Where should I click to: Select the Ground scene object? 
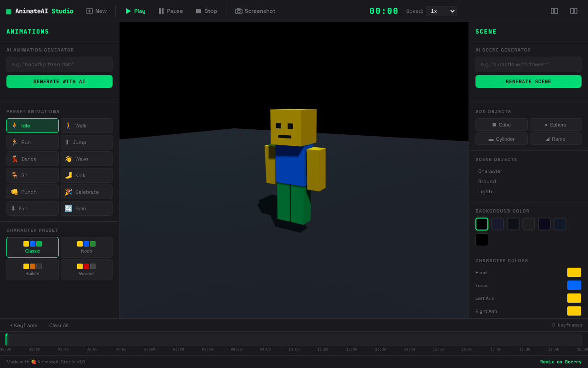(x=486, y=181)
